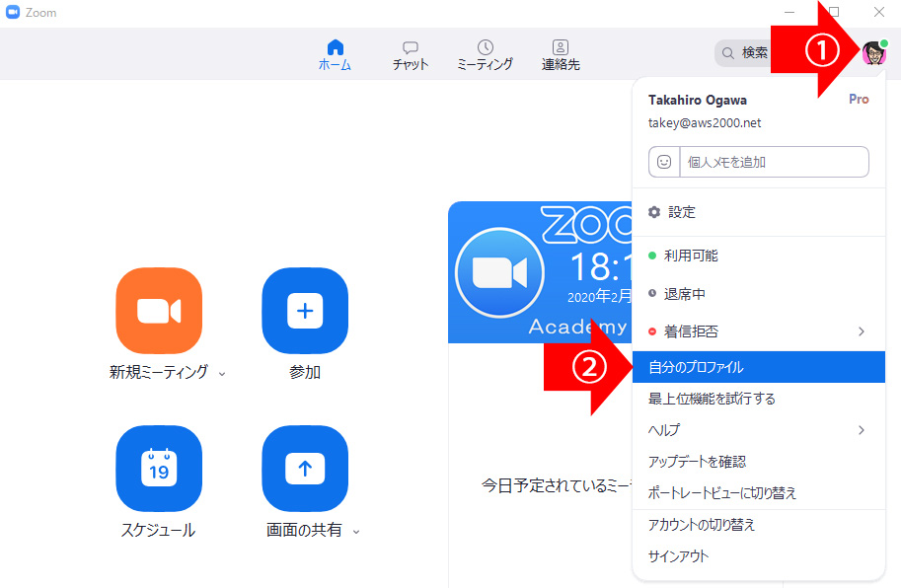Set status to Away (退席中)
This screenshot has width=901, height=588.
point(684,294)
